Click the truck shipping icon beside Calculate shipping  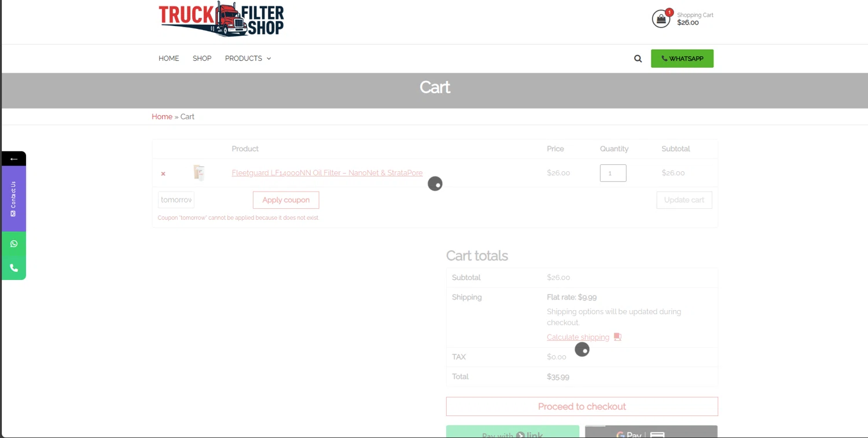click(617, 337)
